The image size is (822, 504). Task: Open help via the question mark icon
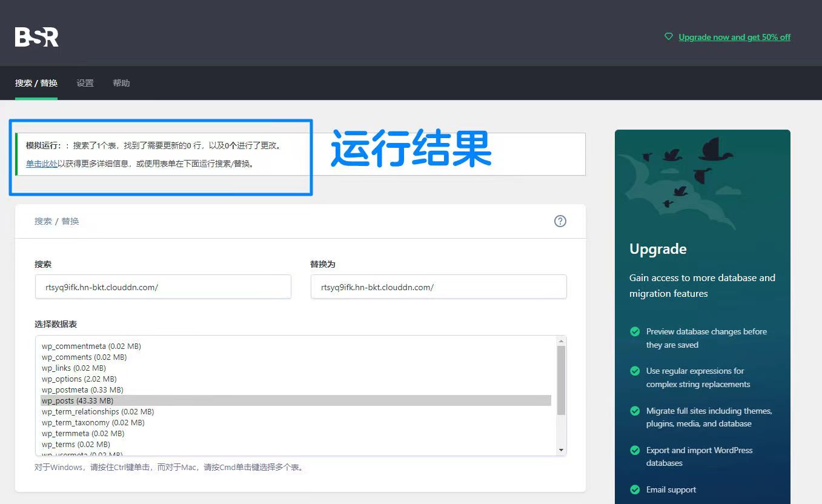(x=560, y=221)
